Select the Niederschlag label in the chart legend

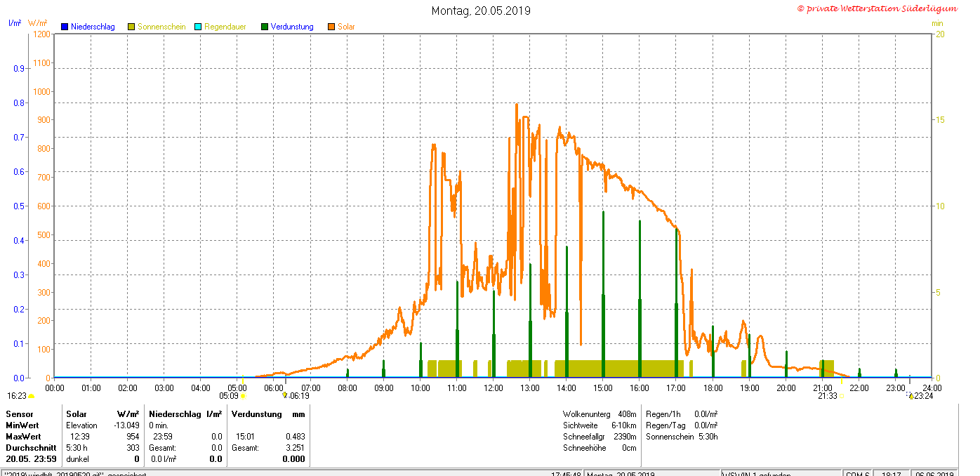point(93,27)
